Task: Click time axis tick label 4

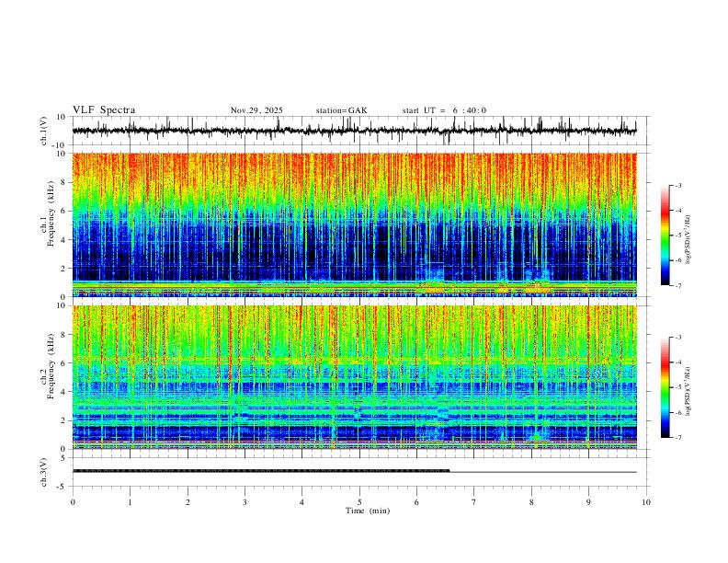Action: (x=302, y=502)
